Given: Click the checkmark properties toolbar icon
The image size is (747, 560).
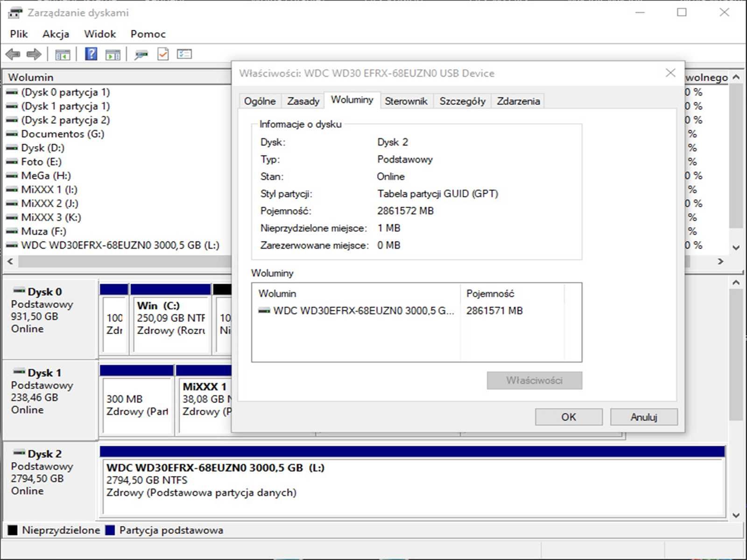Looking at the screenshot, I should click(x=163, y=54).
